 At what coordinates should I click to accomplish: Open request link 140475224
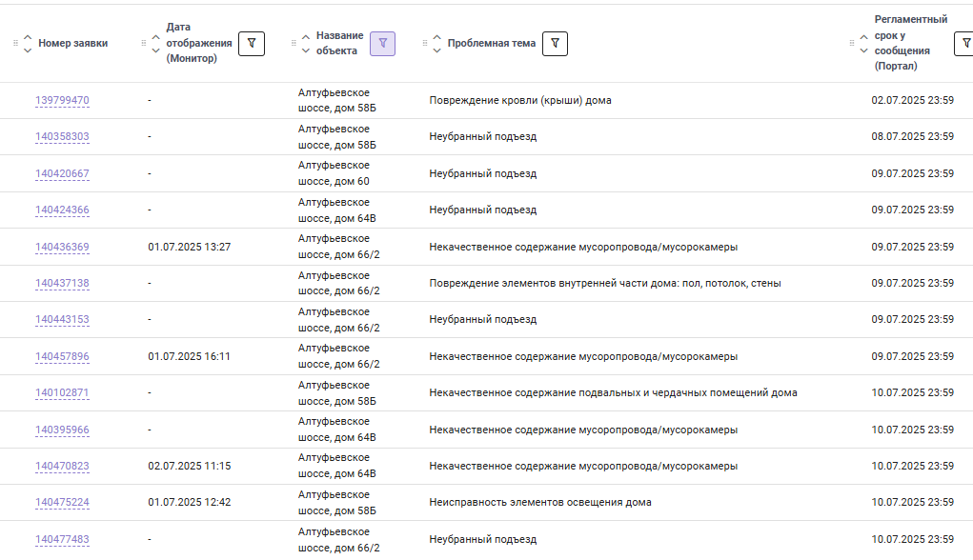(x=62, y=502)
